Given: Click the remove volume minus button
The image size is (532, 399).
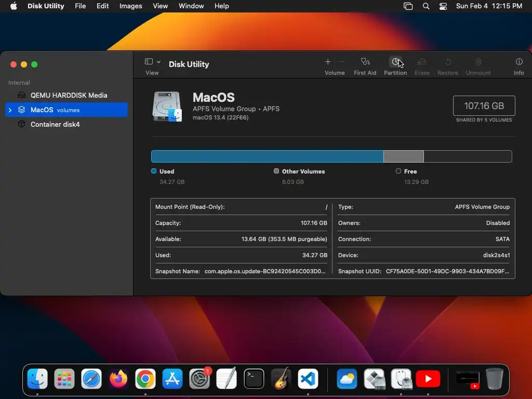Looking at the screenshot, I should coord(341,62).
